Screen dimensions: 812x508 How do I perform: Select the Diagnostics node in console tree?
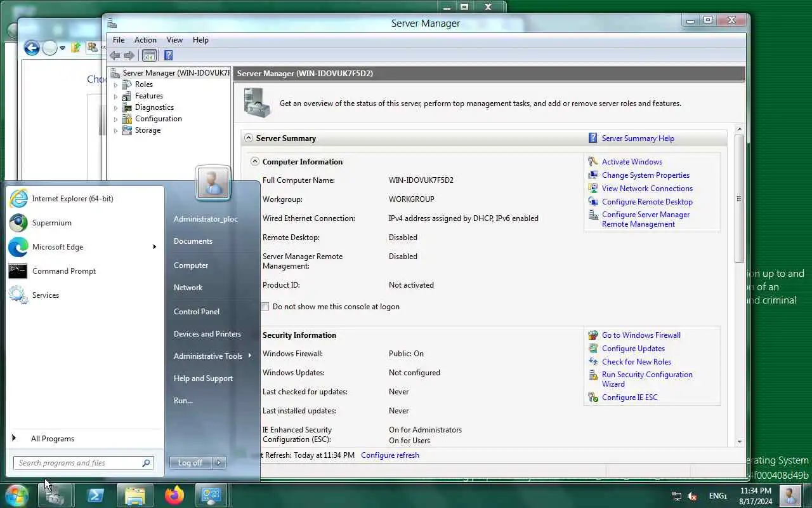[x=154, y=107]
